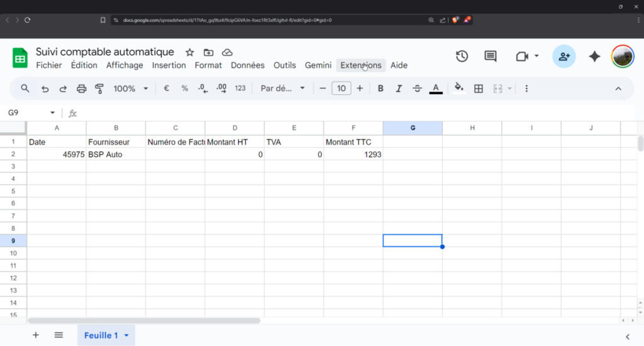This screenshot has width=644, height=346.
Task: Toggle bold formatting
Action: click(x=380, y=89)
